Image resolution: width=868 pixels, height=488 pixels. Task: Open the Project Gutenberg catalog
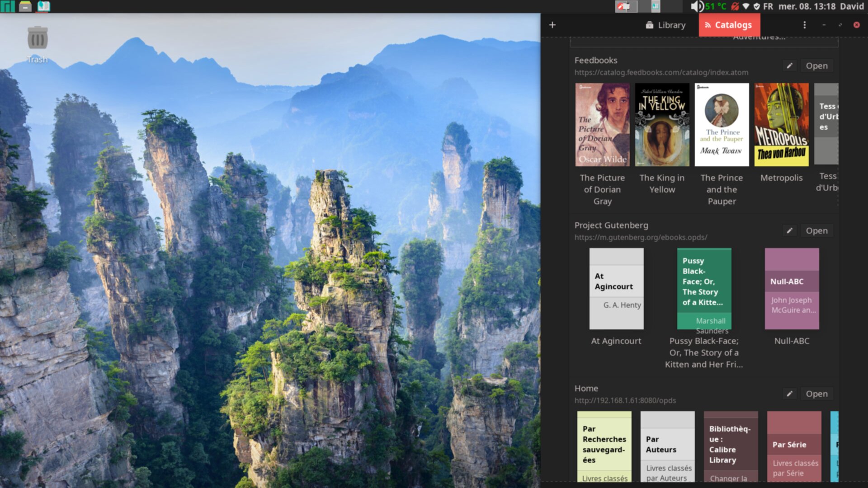[816, 230]
